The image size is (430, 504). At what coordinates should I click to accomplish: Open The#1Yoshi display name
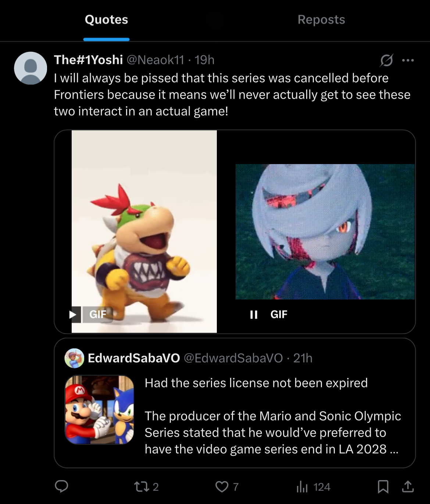(88, 60)
